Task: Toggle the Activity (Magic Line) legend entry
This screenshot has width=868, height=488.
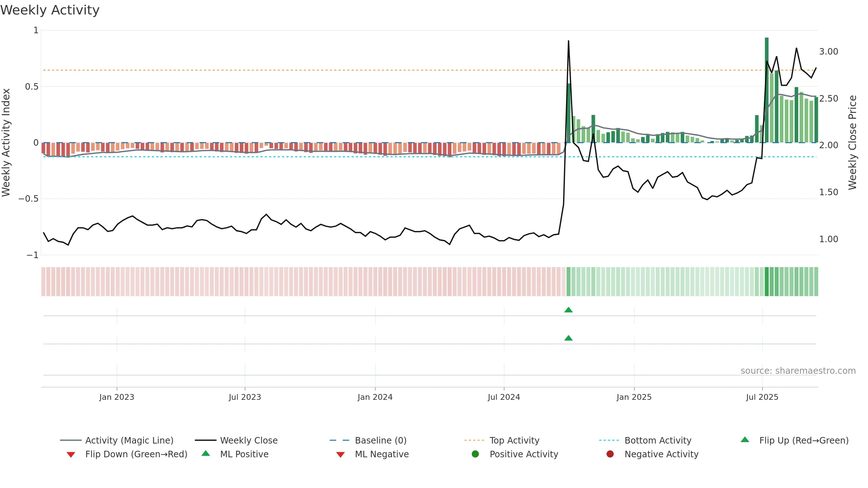Action: point(117,440)
